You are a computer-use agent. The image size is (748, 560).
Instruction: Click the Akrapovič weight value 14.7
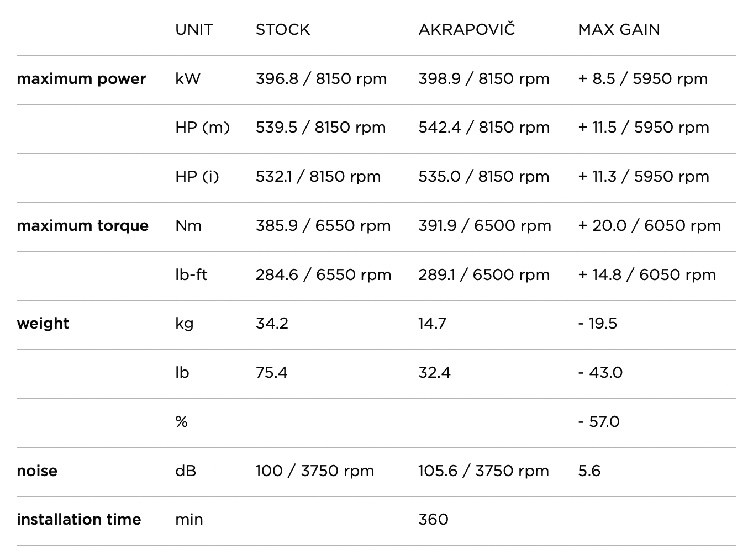pos(432,324)
